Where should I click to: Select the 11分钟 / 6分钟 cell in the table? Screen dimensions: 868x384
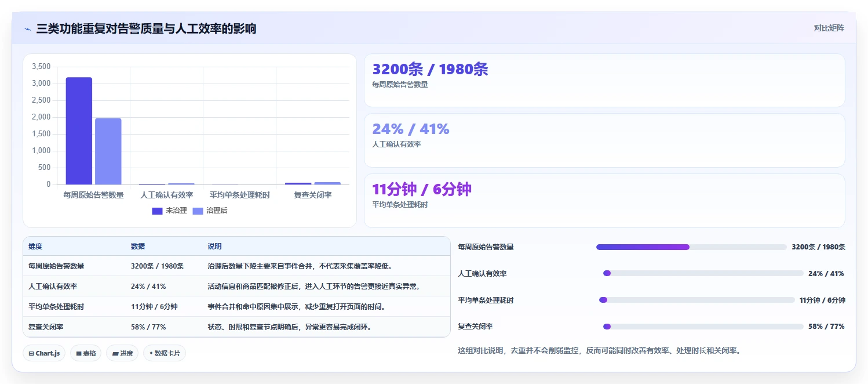pos(154,307)
